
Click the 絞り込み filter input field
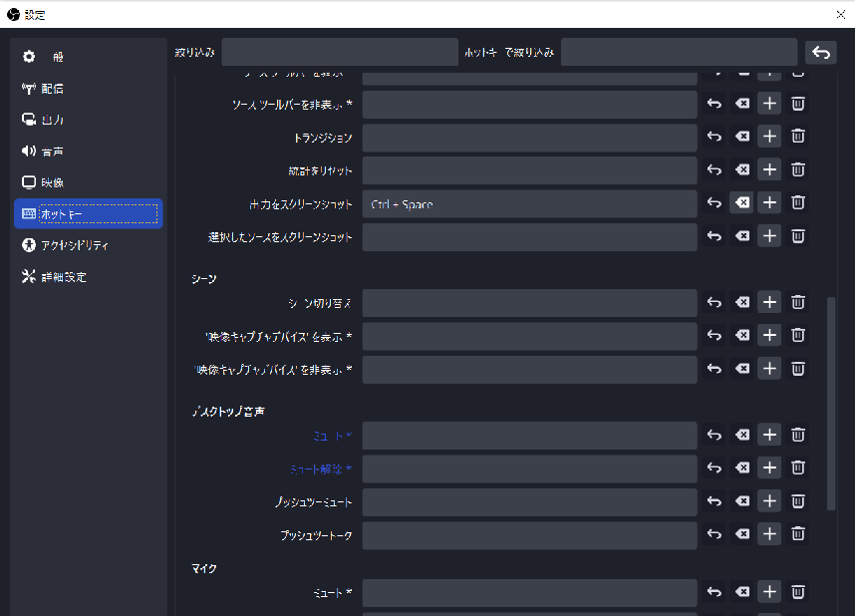click(x=339, y=51)
